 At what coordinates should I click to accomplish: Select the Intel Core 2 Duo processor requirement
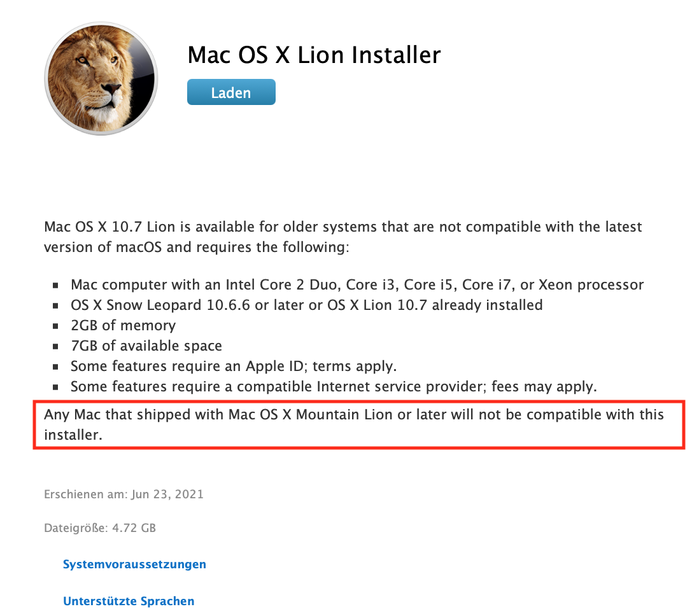(x=357, y=285)
